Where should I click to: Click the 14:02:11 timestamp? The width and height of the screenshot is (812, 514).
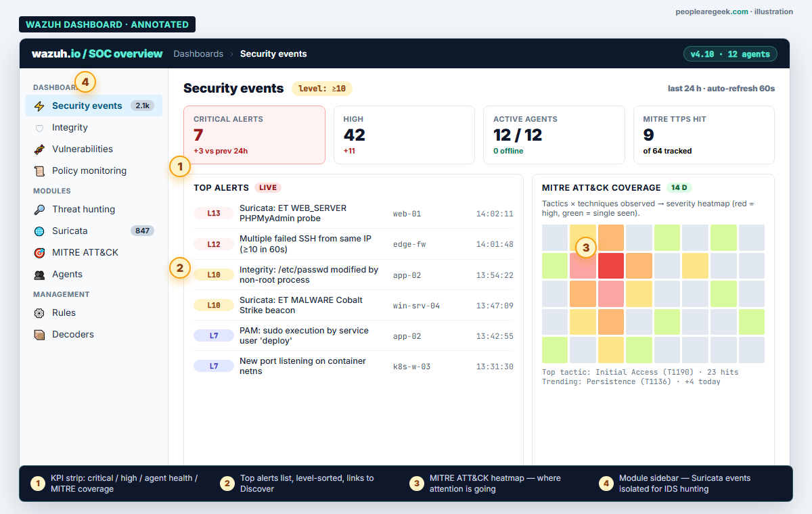click(495, 214)
